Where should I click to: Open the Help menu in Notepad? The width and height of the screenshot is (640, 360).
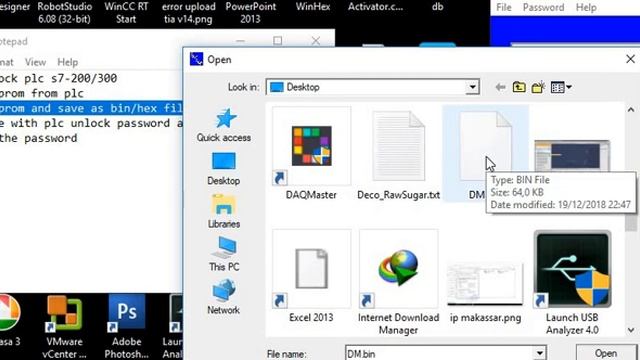pos(67,62)
